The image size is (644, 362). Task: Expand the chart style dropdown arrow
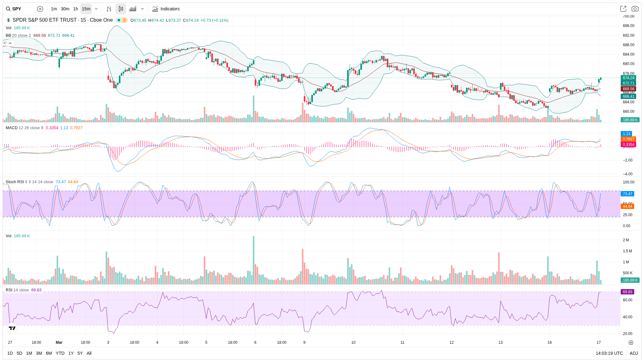click(142, 9)
